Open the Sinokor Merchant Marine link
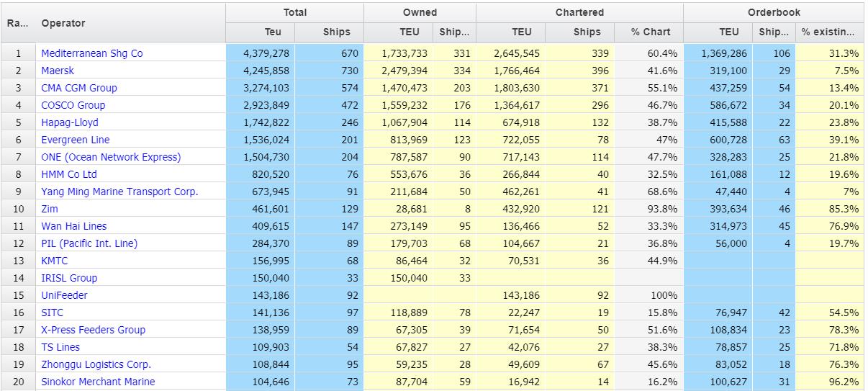868x391 pixels. click(98, 382)
